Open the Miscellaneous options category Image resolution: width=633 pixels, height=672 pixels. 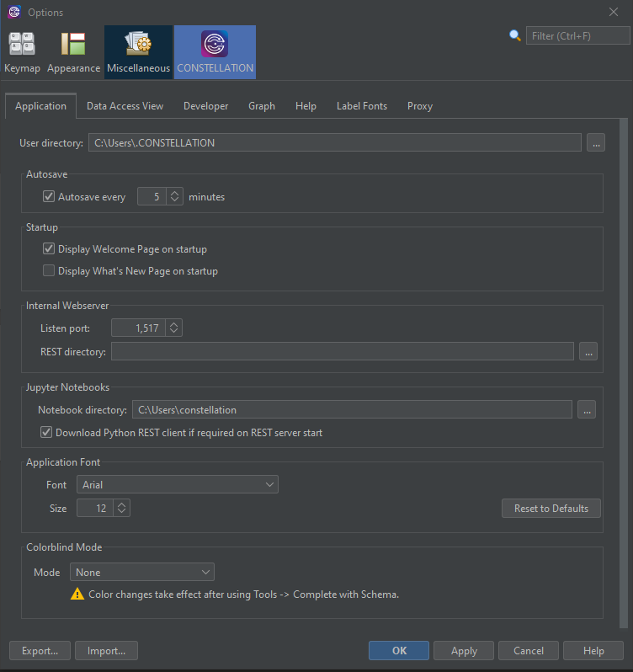138,52
